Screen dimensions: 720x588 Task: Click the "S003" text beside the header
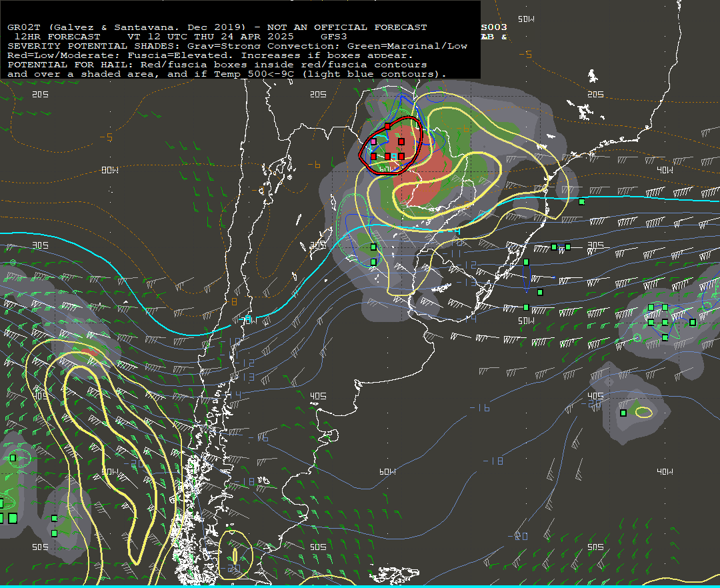pos(494,27)
